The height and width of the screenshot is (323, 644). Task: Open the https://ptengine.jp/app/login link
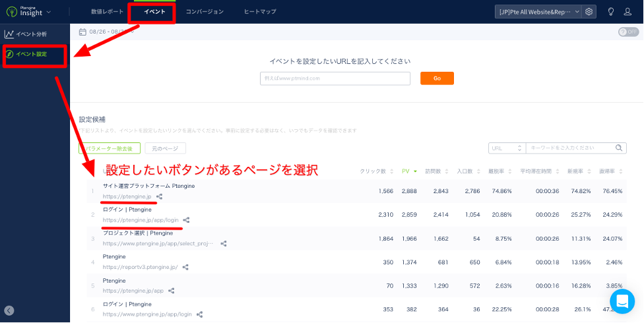(141, 220)
